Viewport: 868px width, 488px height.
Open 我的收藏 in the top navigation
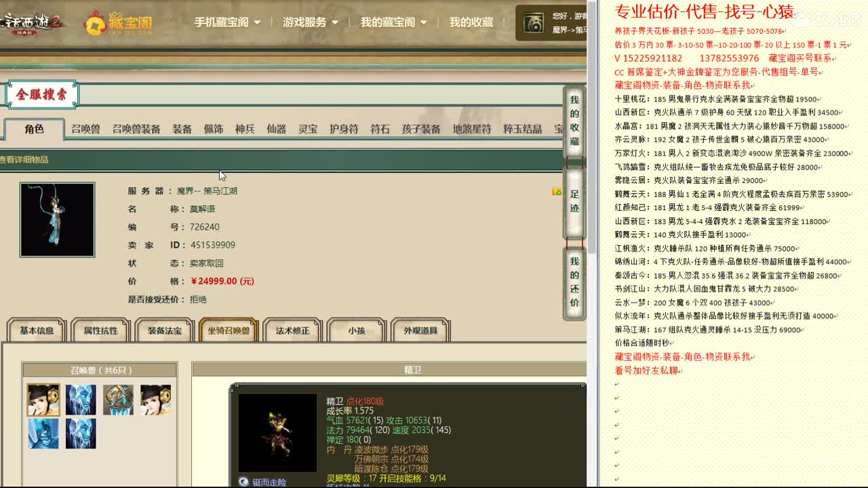(471, 22)
